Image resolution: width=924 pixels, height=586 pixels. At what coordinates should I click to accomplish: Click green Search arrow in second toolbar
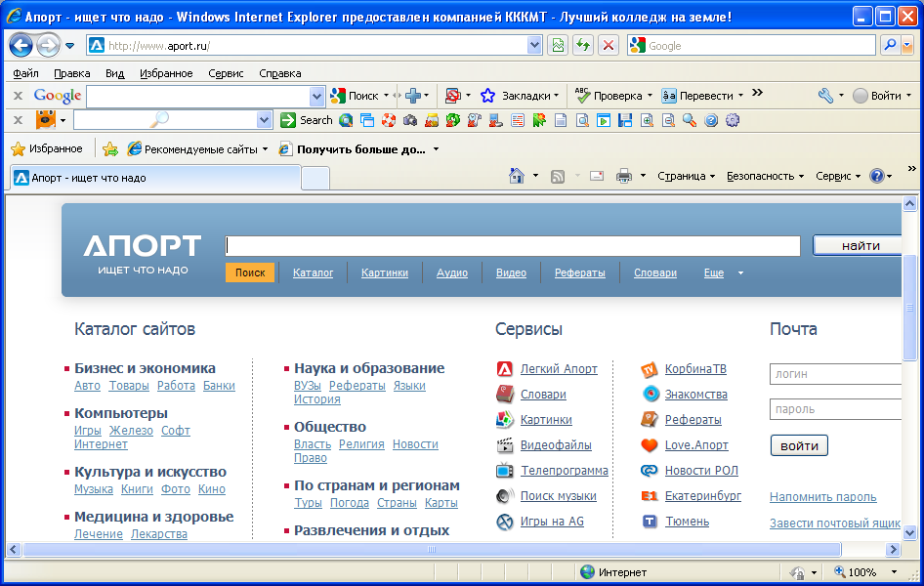tap(287, 120)
